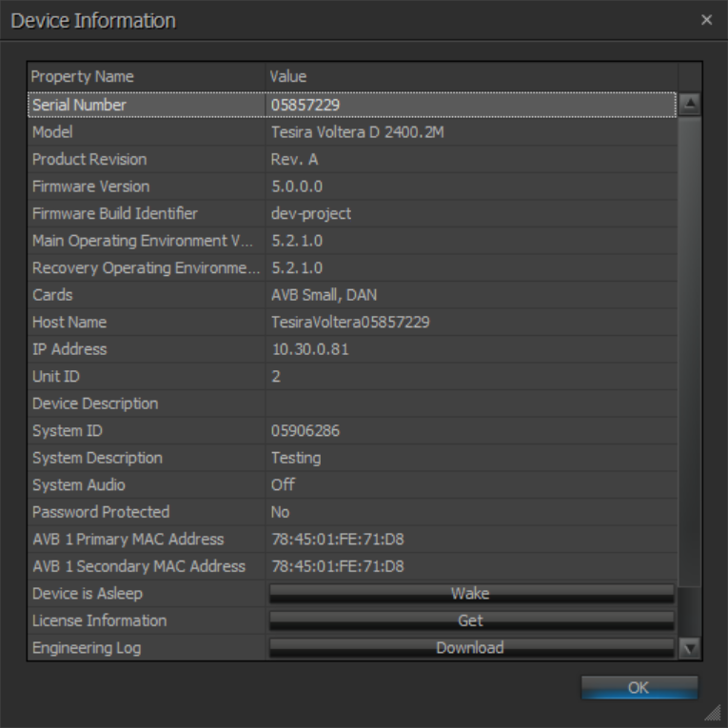This screenshot has height=728, width=728.
Task: Click the vertical scrollbar thumb
Action: tap(690, 350)
